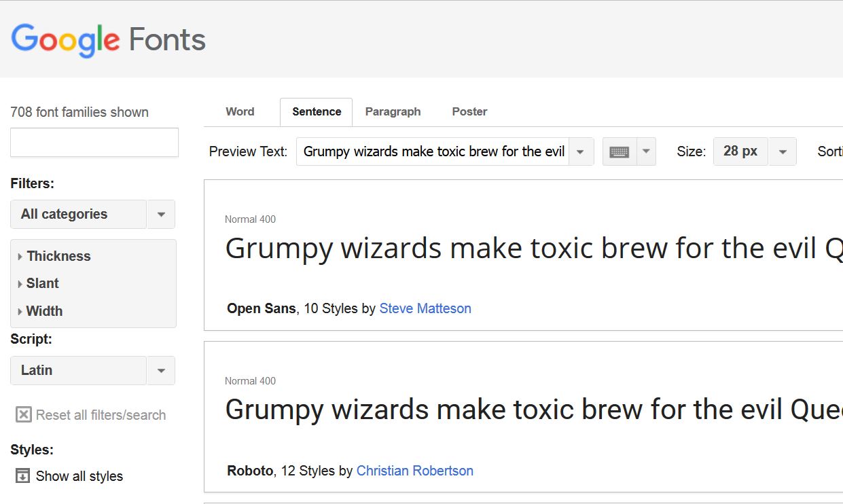This screenshot has width=843, height=504.
Task: Switch to the Word tab
Action: pyautogui.click(x=240, y=111)
